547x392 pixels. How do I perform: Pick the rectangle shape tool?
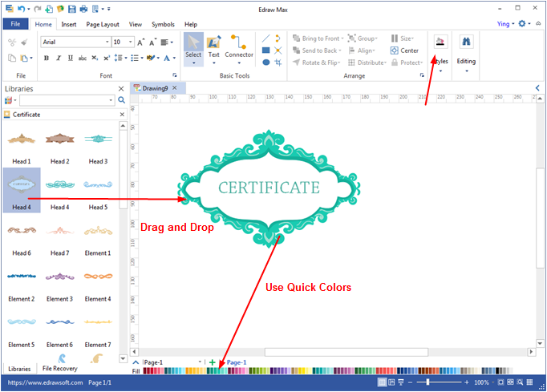click(x=266, y=51)
